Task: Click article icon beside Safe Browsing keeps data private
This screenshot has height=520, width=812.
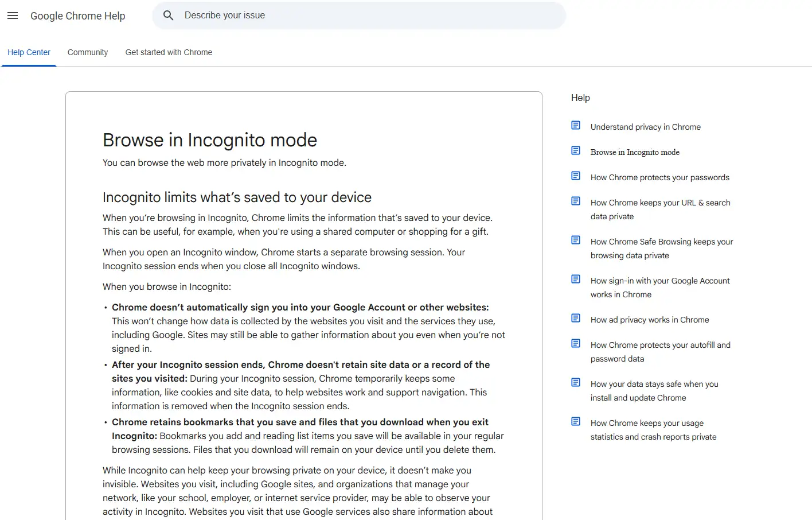Action: [576, 240]
